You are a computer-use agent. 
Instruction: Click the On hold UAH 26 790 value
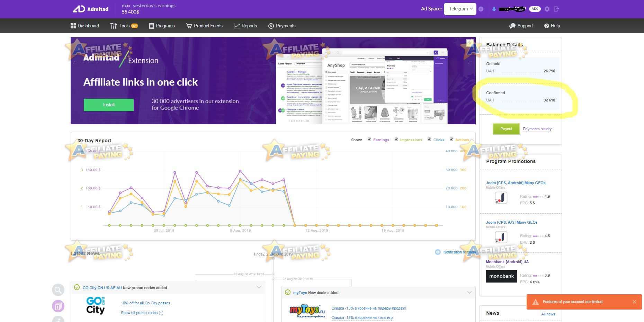click(549, 71)
